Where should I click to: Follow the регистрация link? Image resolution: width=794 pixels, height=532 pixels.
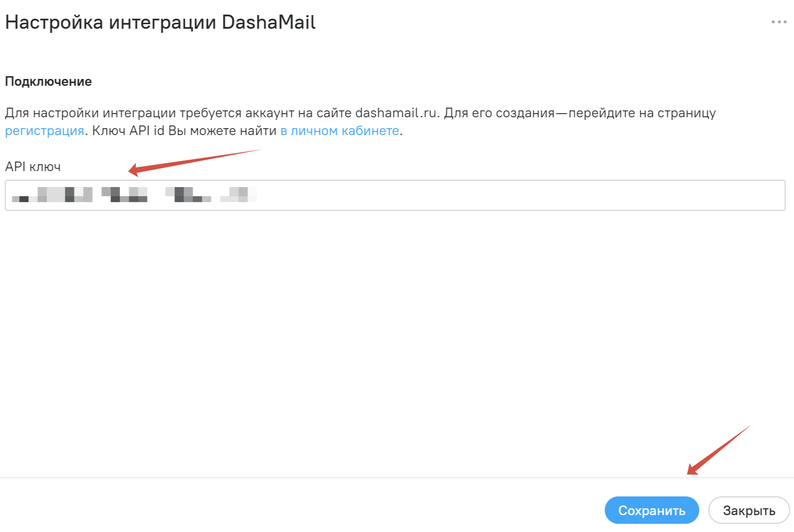[44, 131]
